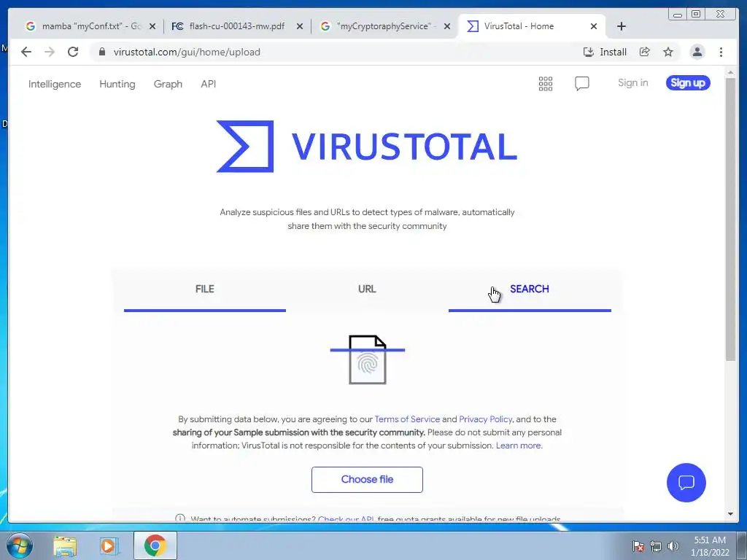Viewport: 747px width, 560px height.
Task: Click the scrollbar down arrow
Action: [730, 514]
